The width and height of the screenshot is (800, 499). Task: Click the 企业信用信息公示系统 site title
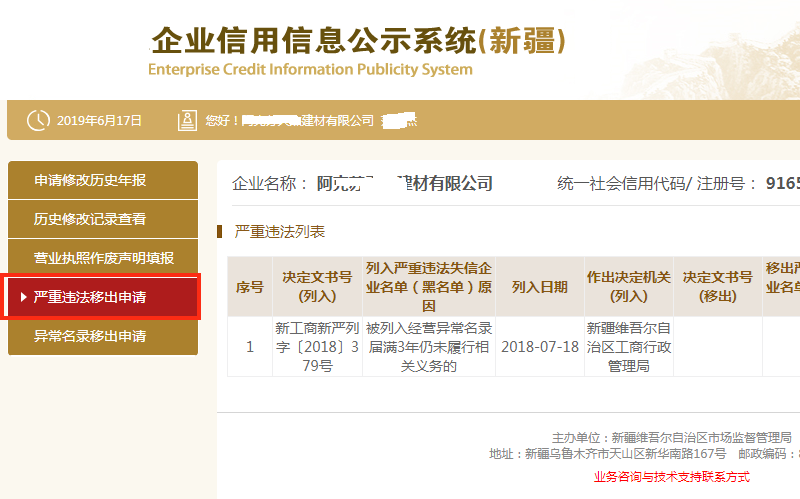tap(358, 41)
